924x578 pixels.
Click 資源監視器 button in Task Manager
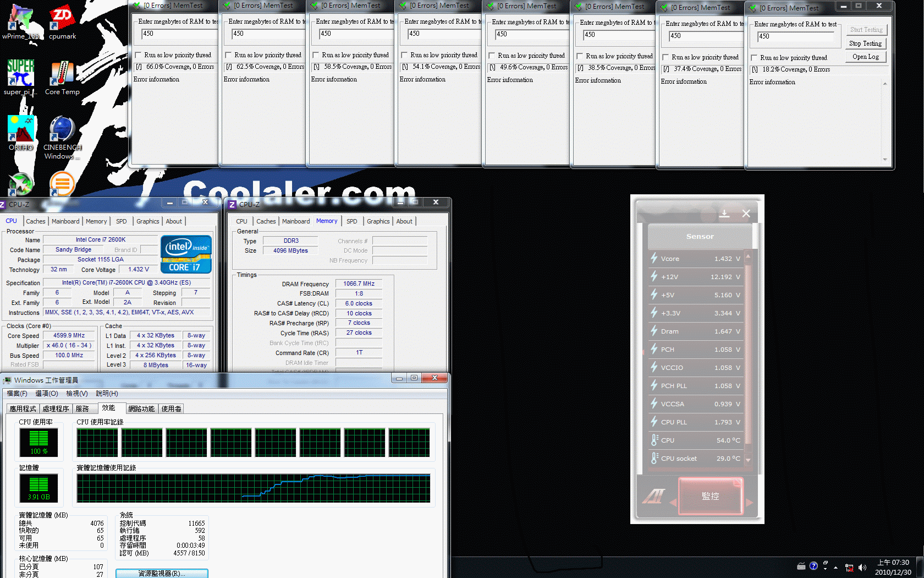162,574
